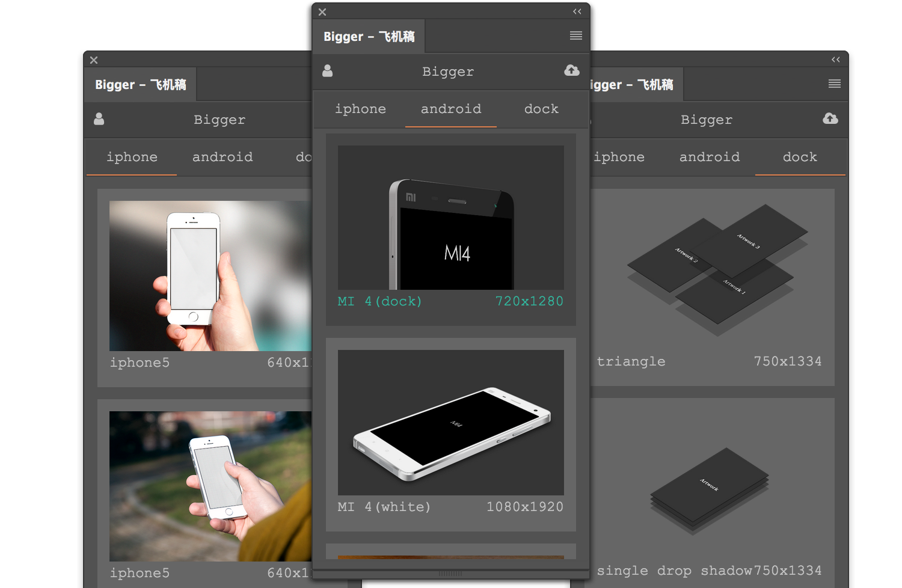Screen dimensions: 902x588
Task: Click the center panel's bottom resize grip
Action: click(450, 574)
